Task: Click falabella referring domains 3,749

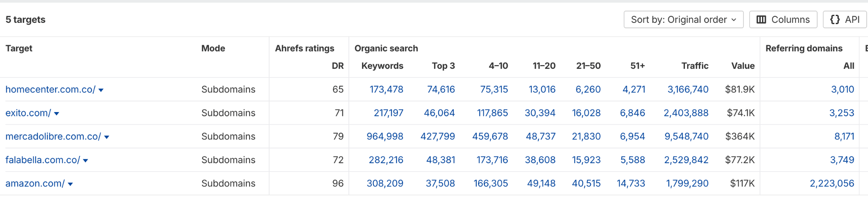Action: coord(842,160)
